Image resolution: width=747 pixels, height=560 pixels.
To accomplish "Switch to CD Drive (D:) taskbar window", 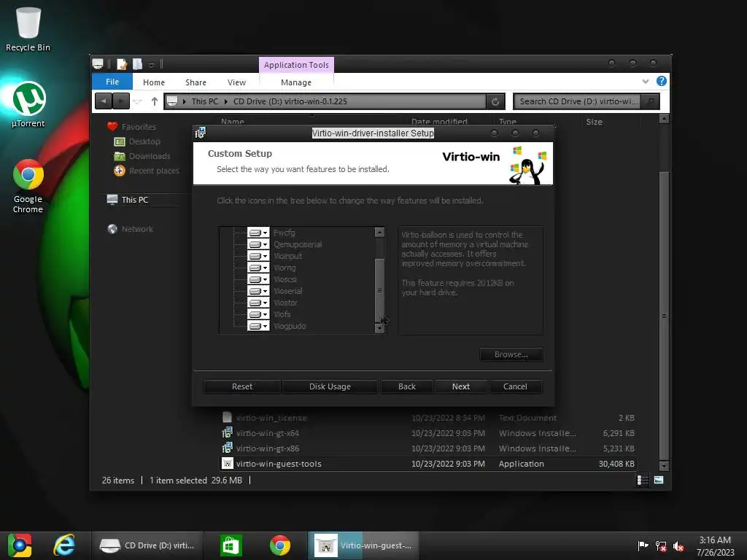I will click(147, 545).
